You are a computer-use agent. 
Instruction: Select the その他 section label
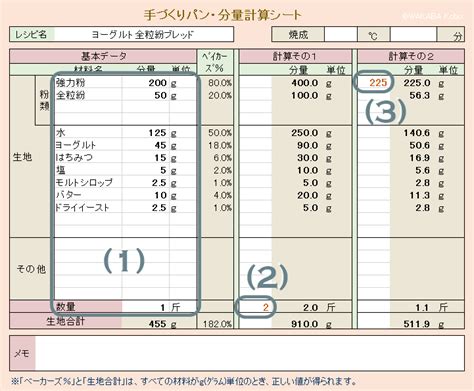click(x=31, y=269)
